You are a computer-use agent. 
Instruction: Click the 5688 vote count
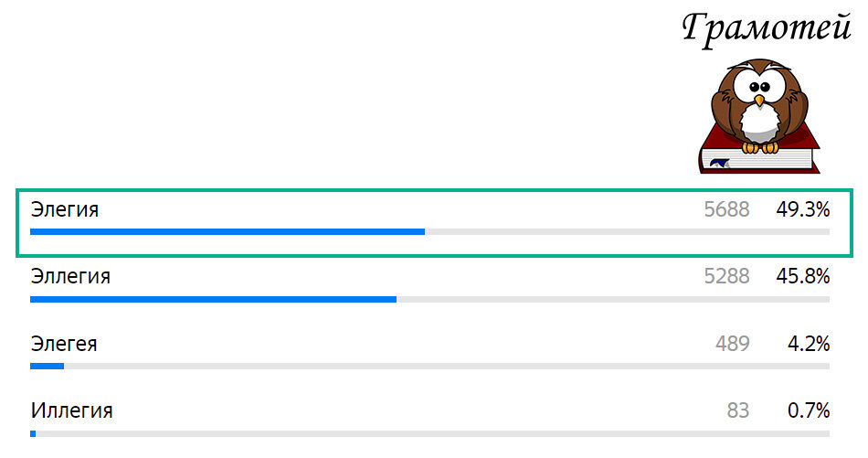pos(727,209)
